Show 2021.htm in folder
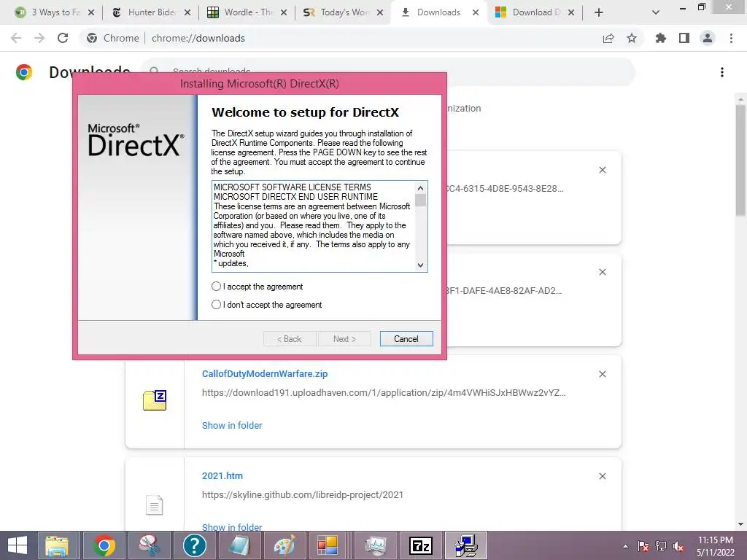The width and height of the screenshot is (747, 560). pyautogui.click(x=231, y=527)
